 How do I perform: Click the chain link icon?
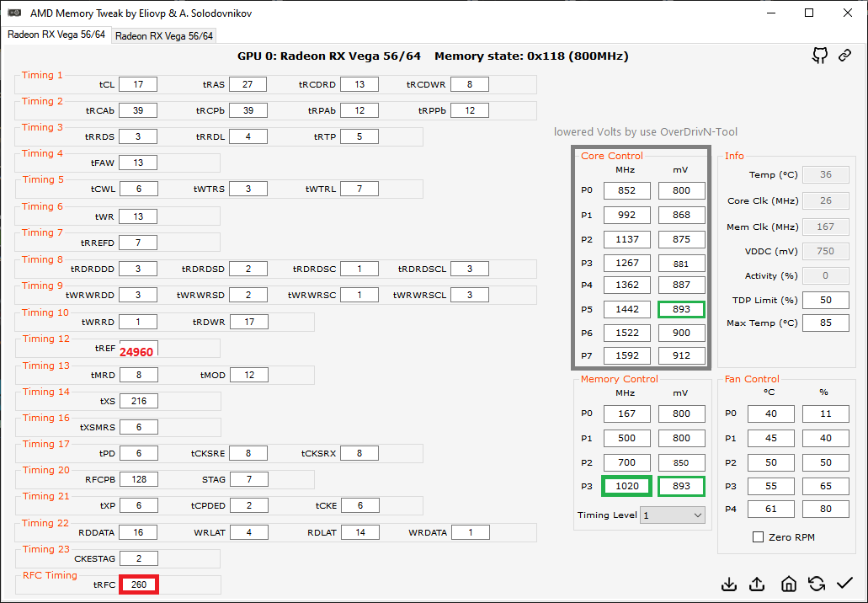point(844,56)
